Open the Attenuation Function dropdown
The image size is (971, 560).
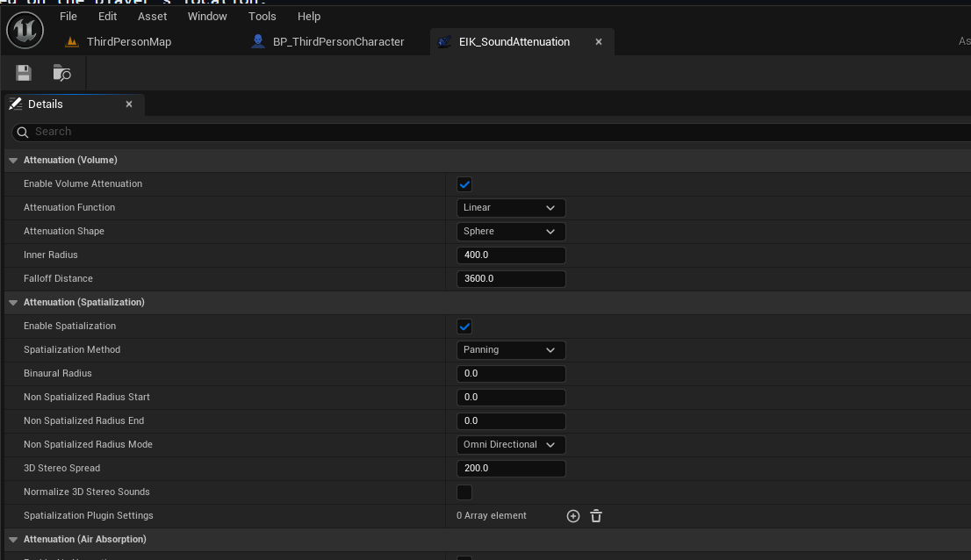(x=510, y=208)
